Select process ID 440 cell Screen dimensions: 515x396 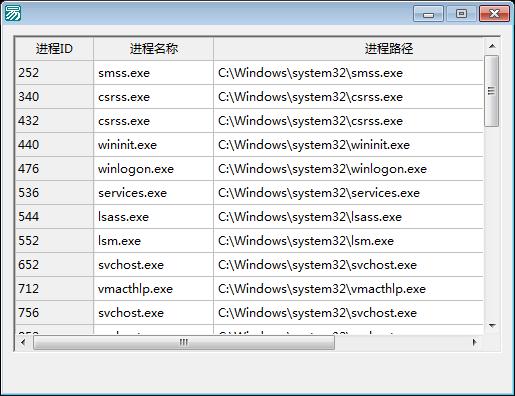pyautogui.click(x=55, y=145)
